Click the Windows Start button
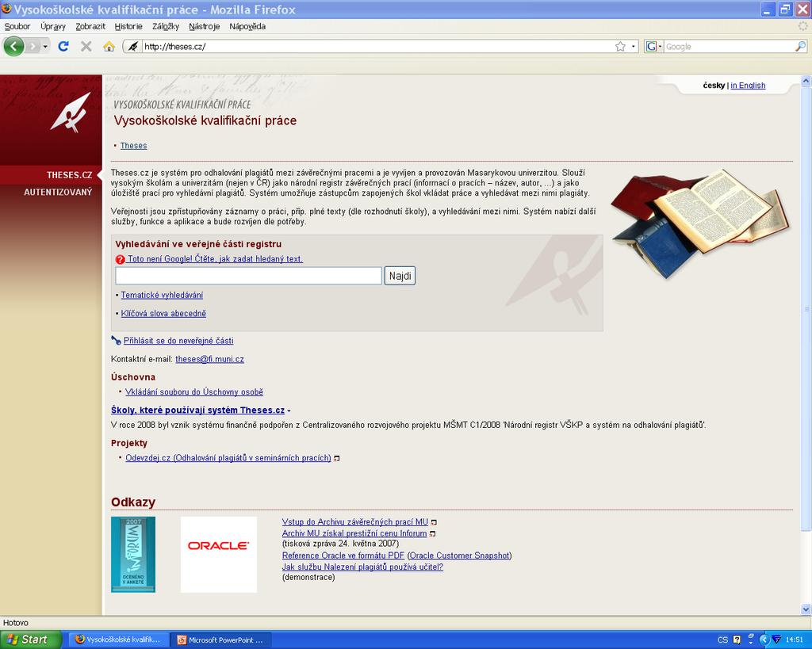This screenshot has height=649, width=812. point(31,639)
